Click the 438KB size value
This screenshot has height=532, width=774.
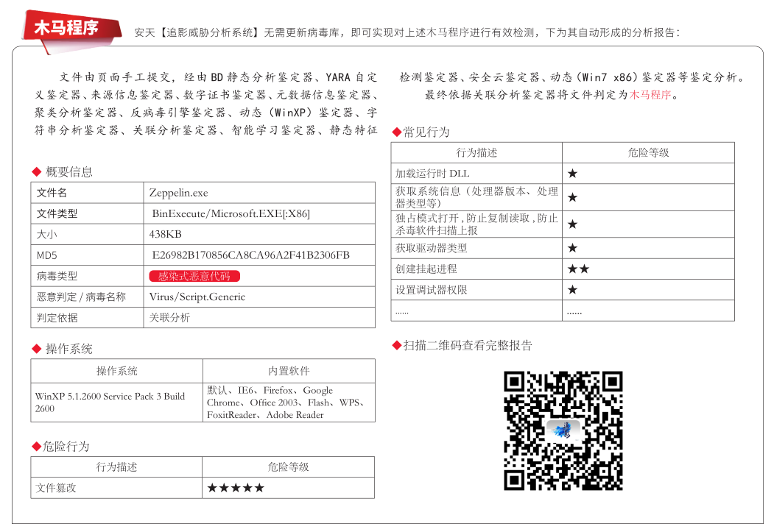[x=166, y=234]
